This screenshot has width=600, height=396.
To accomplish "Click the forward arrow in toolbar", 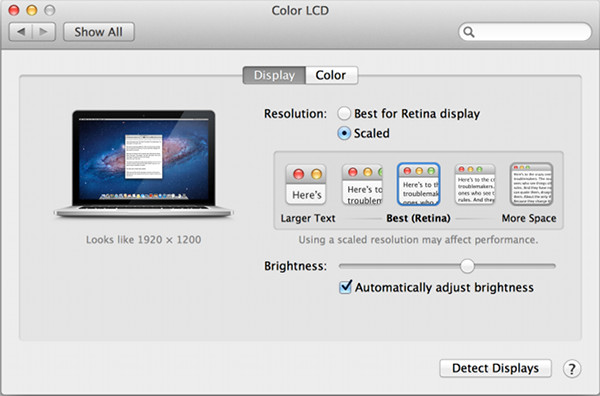I will tap(44, 32).
